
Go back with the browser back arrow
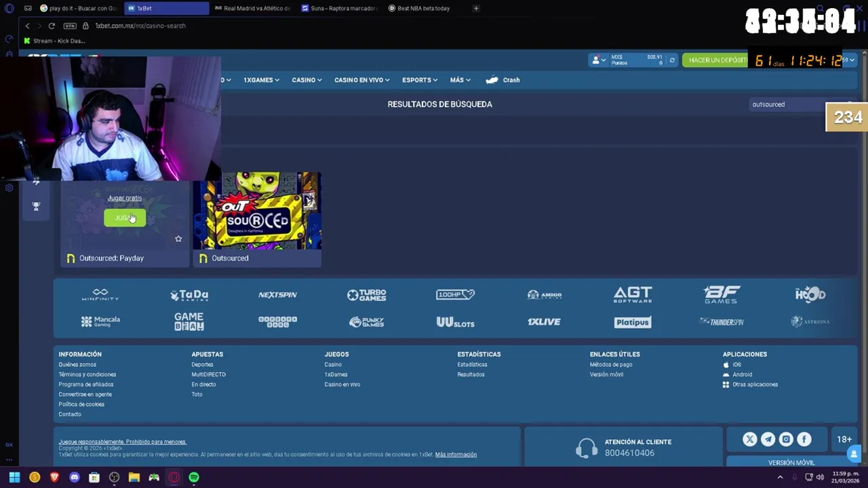(27, 26)
